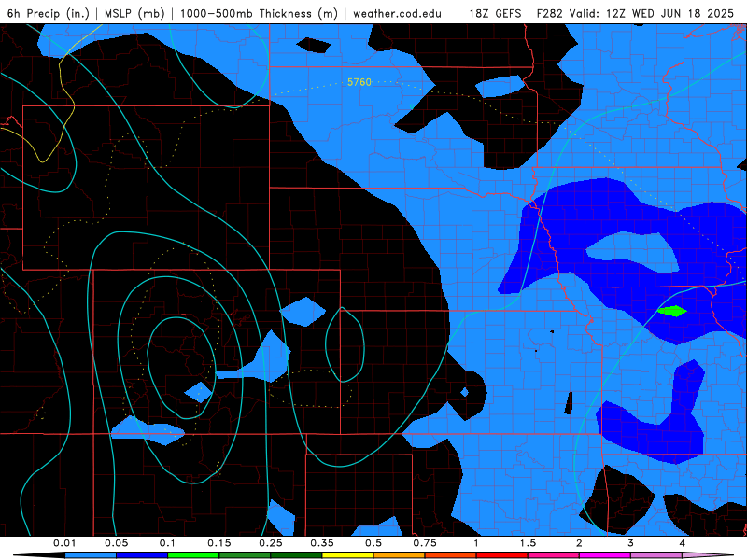Pick the violet 3–4 legend swatch
The image size is (747, 560).
tap(656, 555)
